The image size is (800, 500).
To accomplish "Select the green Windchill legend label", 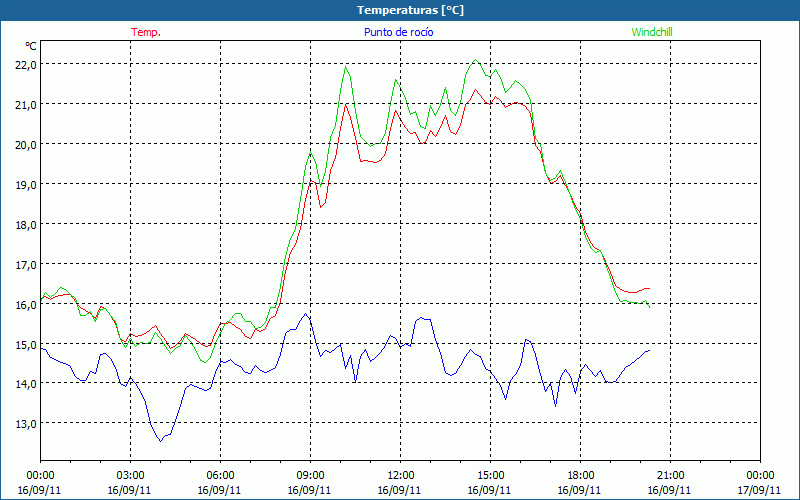I will [652, 32].
